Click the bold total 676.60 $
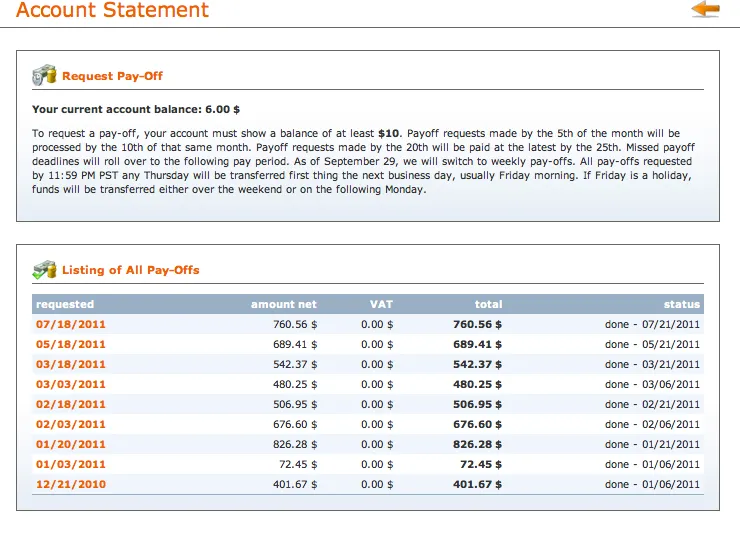Image resolution: width=740 pixels, height=533 pixels. coord(478,424)
